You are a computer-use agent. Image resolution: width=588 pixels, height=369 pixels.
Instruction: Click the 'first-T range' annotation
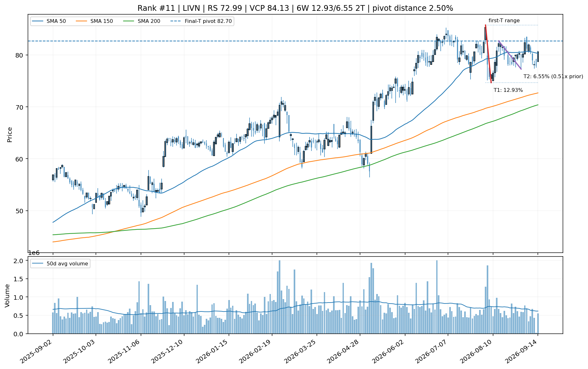point(504,21)
